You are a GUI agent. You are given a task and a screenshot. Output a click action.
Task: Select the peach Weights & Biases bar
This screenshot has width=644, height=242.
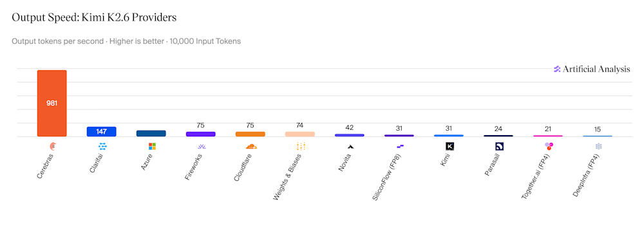pos(300,134)
